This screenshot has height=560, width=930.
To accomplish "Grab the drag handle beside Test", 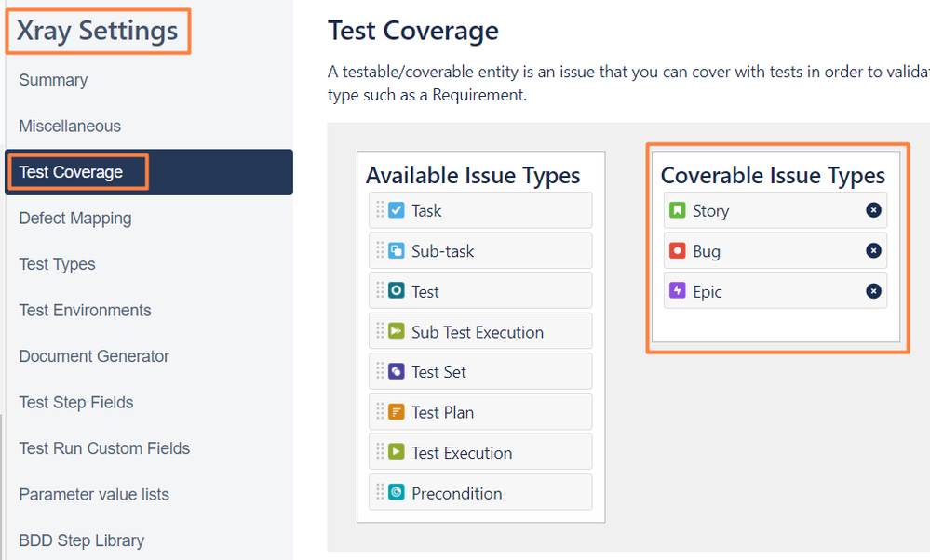I will [x=380, y=290].
